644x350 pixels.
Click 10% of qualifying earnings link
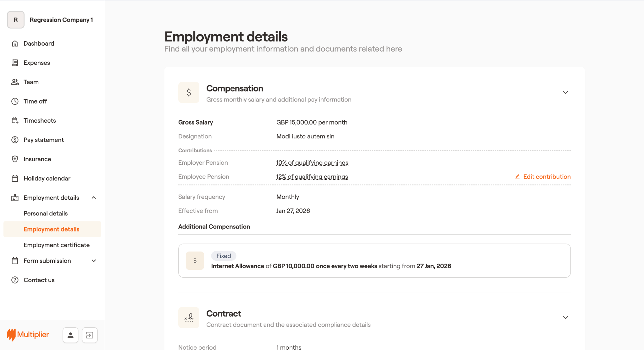[x=312, y=163]
